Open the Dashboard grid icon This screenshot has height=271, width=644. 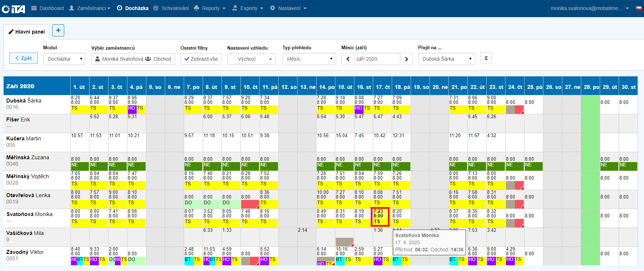coord(34,8)
